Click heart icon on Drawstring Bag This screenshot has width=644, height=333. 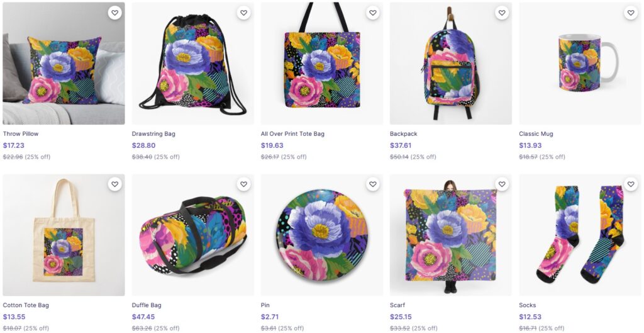click(243, 13)
